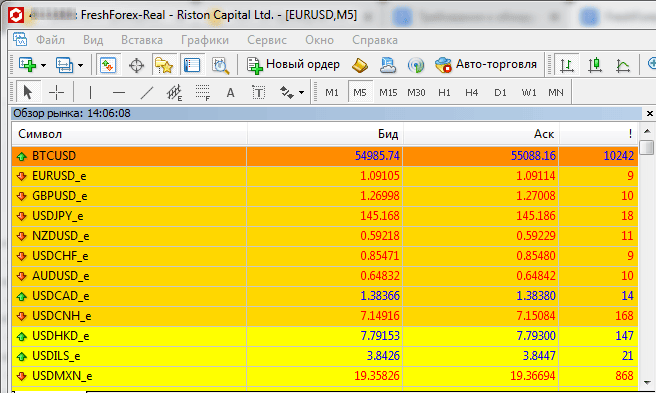Screen dimensions: 656x393
Task: Select the D1 timeframe button
Action: pos(500,92)
